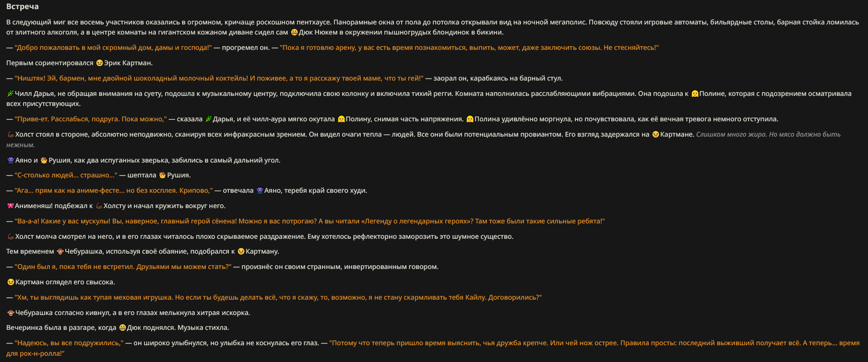This screenshot has width=868, height=362.
Task: Click the emoji before "Полине, которая с подозрением"
Action: click(694, 93)
